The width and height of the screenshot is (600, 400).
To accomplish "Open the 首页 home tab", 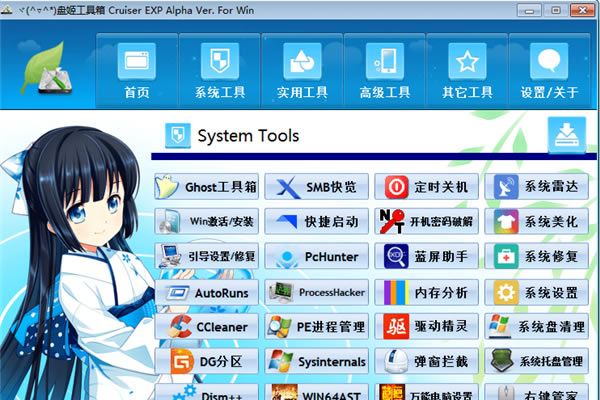I will pos(137,70).
